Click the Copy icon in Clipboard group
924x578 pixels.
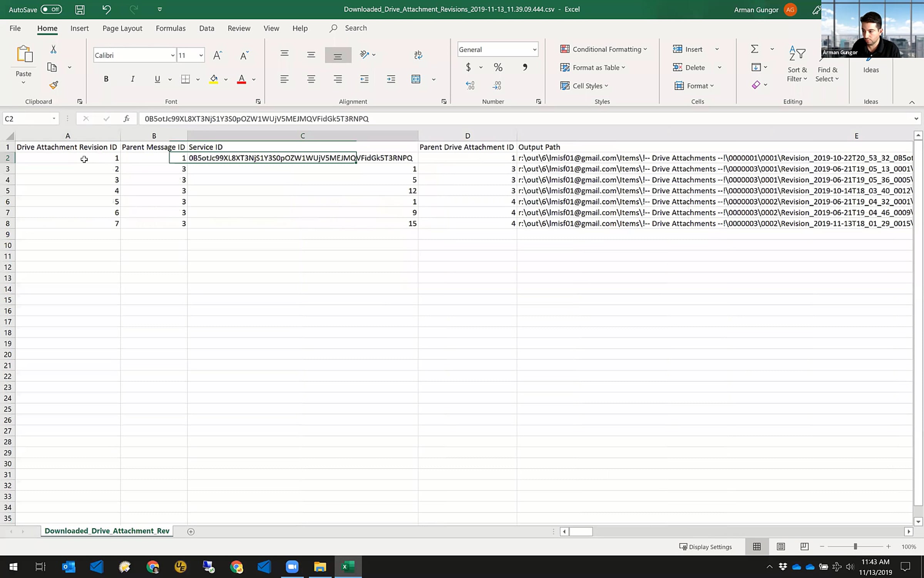click(52, 67)
